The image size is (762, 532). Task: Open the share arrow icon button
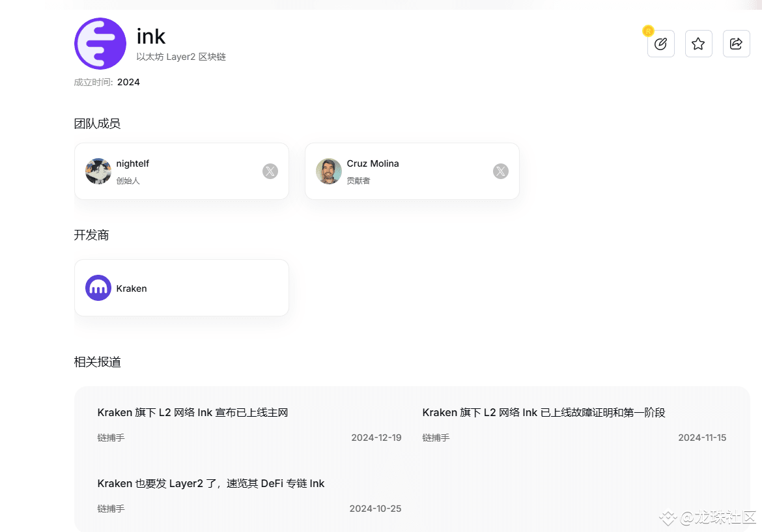tap(736, 44)
